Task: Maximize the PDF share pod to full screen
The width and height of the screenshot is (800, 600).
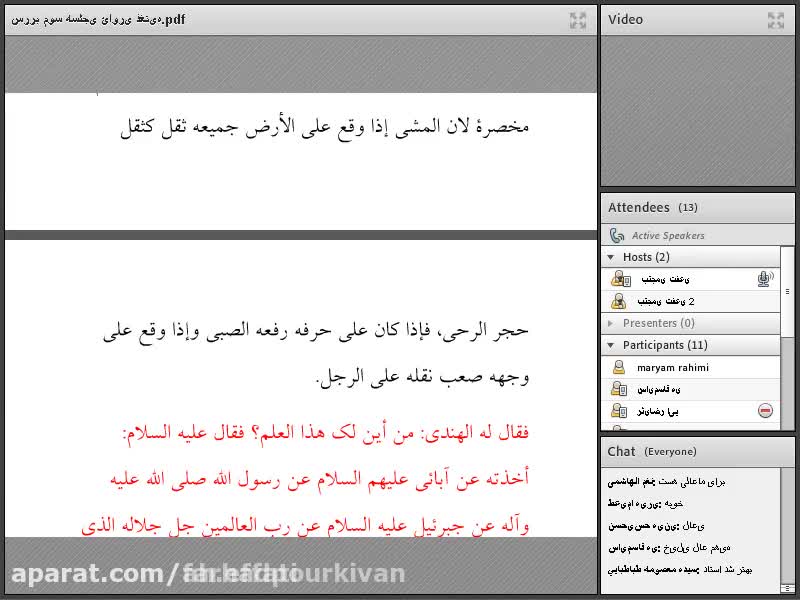Action: pos(578,20)
